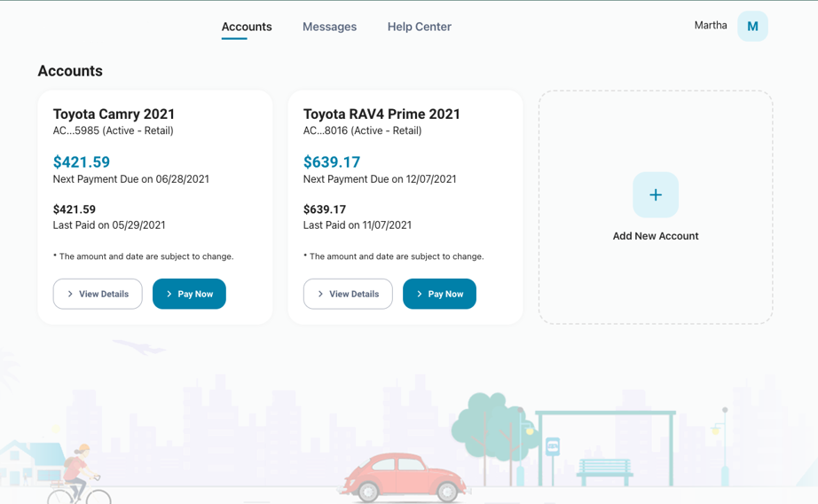
Task: Click the Accounts page heading
Action: pyautogui.click(x=70, y=71)
